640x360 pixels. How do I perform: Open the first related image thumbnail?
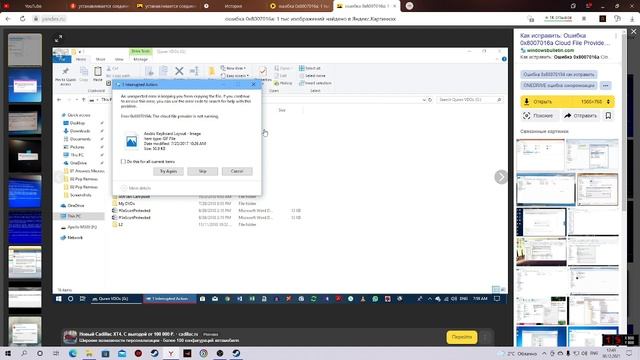540,154
